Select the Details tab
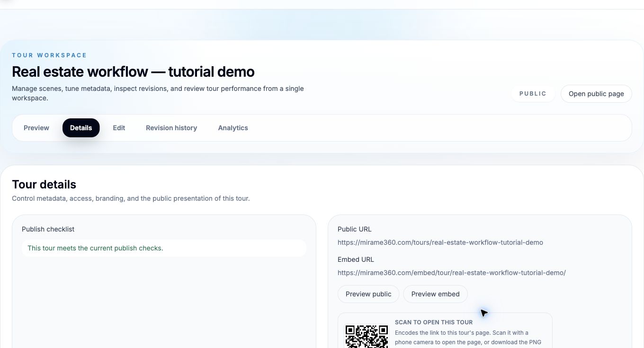Image resolution: width=644 pixels, height=348 pixels. coord(81,128)
